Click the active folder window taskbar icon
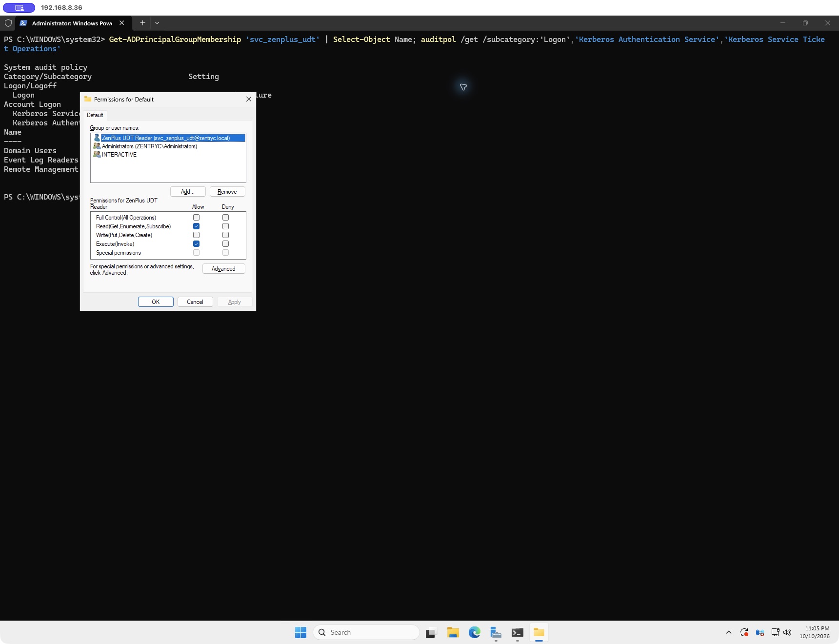The image size is (839, 644). (x=539, y=632)
